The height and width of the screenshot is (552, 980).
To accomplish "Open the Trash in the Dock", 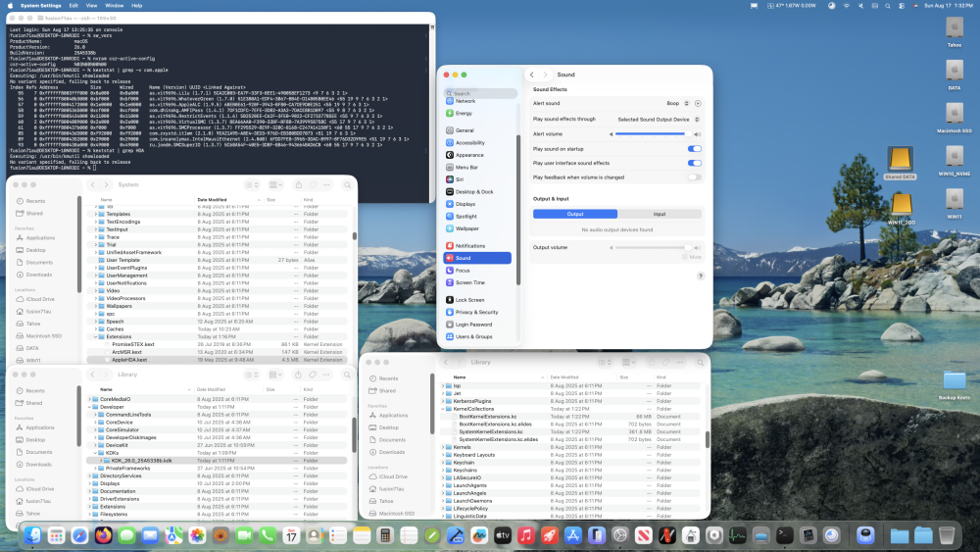I will (947, 535).
